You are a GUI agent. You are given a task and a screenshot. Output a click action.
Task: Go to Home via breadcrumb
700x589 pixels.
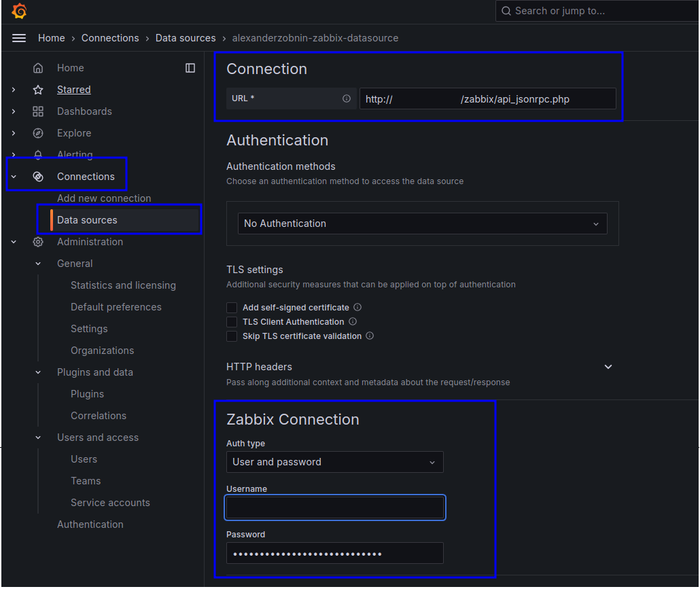click(x=52, y=38)
